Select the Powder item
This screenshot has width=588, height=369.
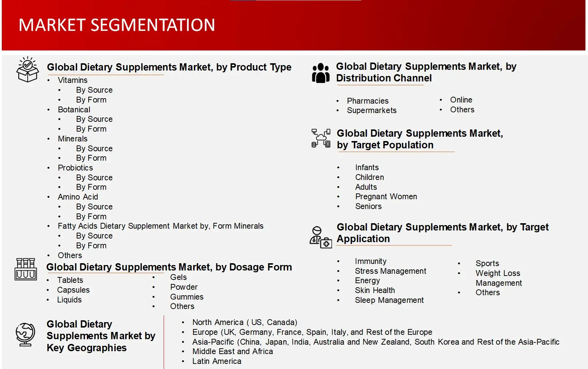pos(184,287)
